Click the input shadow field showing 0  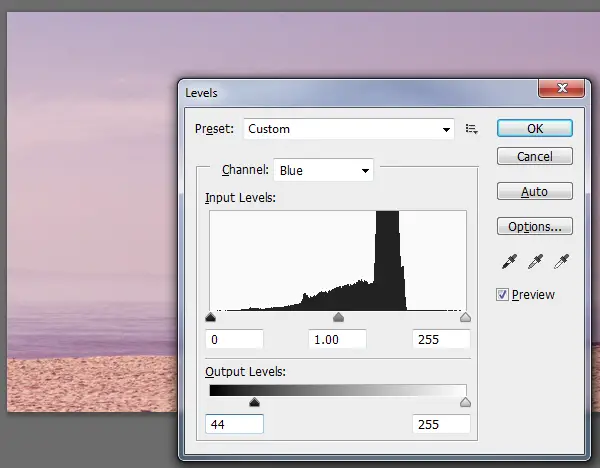234,340
